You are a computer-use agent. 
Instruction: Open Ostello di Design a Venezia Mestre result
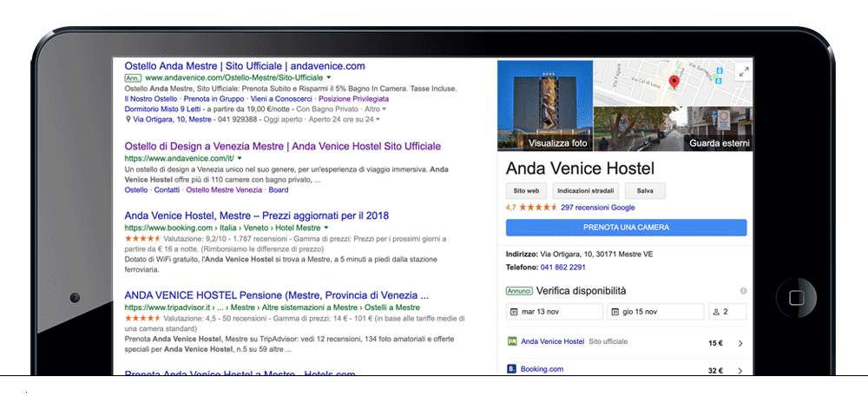(283, 146)
